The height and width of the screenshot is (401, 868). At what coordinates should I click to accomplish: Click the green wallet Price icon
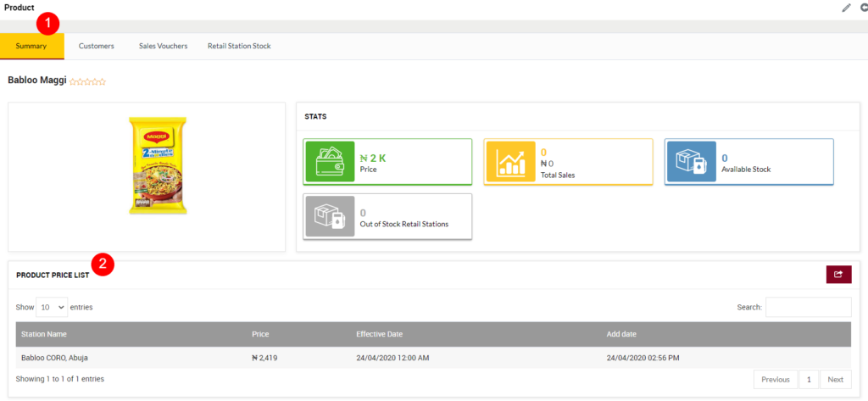[x=329, y=162]
